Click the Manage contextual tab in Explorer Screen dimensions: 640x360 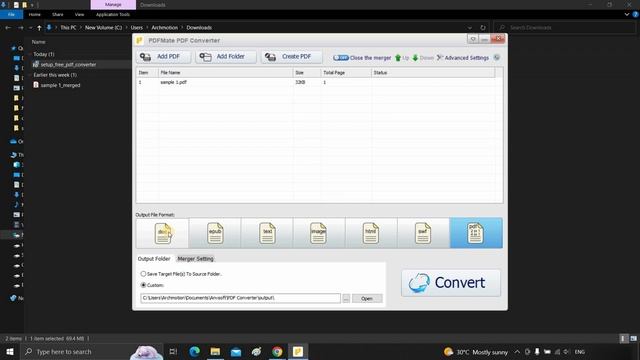coord(113,5)
